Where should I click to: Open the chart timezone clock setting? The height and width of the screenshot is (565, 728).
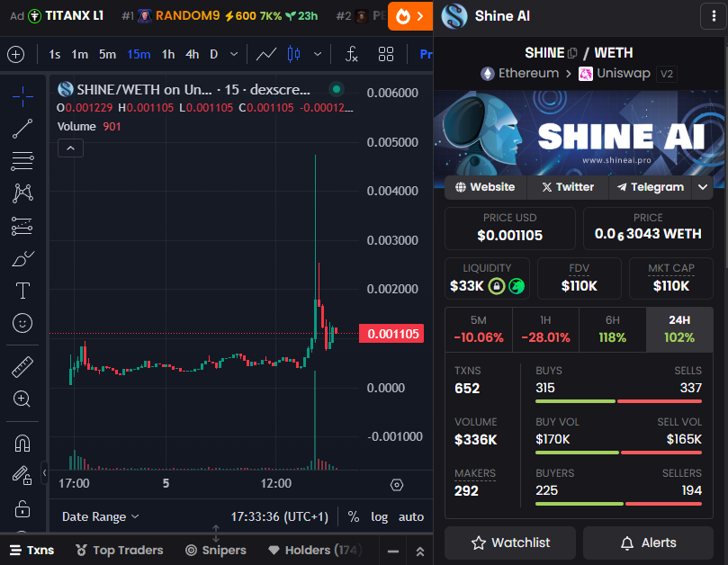(x=280, y=516)
